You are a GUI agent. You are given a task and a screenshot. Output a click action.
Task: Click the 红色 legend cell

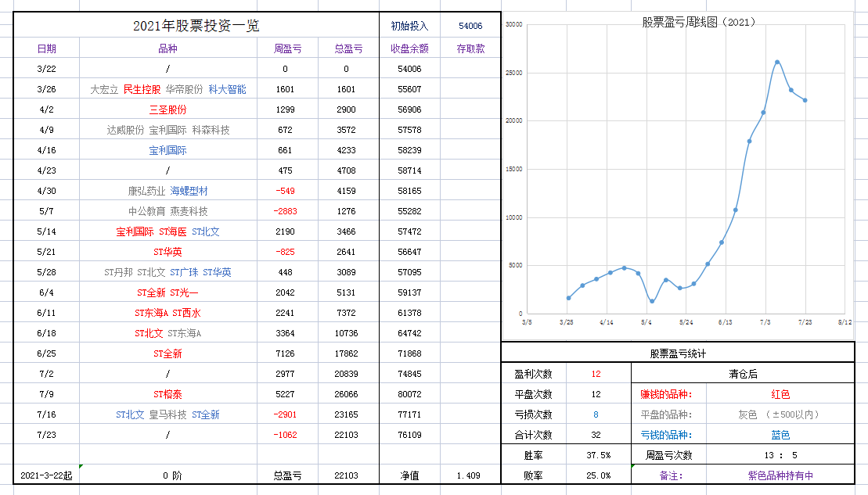tap(780, 394)
